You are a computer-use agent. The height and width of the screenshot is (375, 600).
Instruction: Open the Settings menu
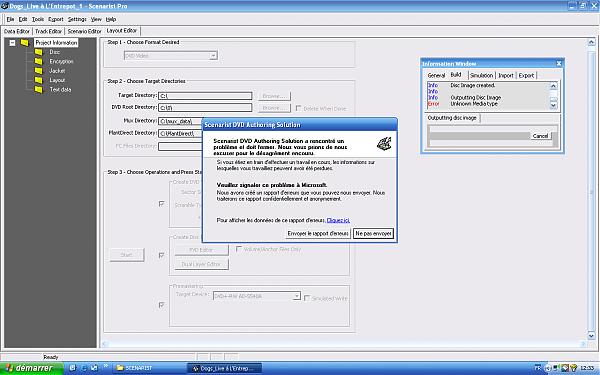coord(77,19)
